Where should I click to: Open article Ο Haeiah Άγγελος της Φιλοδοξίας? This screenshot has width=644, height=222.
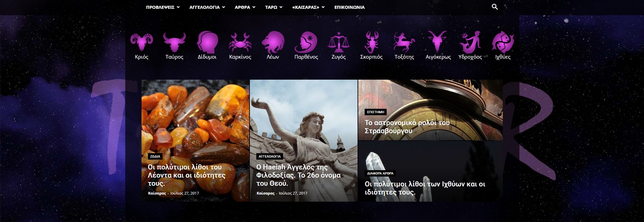tap(298, 175)
